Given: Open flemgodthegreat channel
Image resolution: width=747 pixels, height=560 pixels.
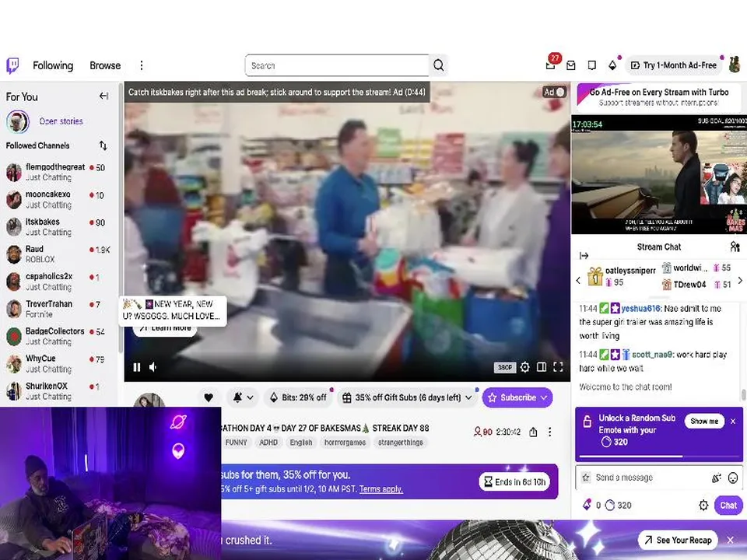Looking at the screenshot, I should coord(58,172).
